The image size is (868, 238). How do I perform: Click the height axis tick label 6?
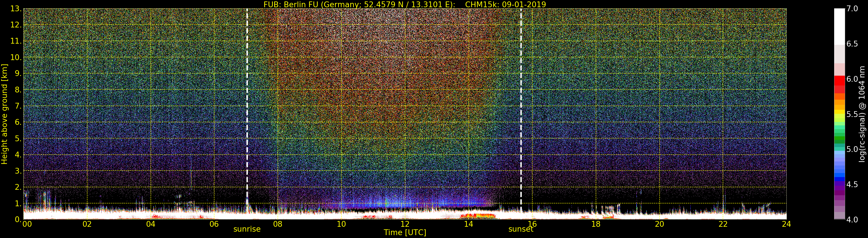tap(18, 122)
